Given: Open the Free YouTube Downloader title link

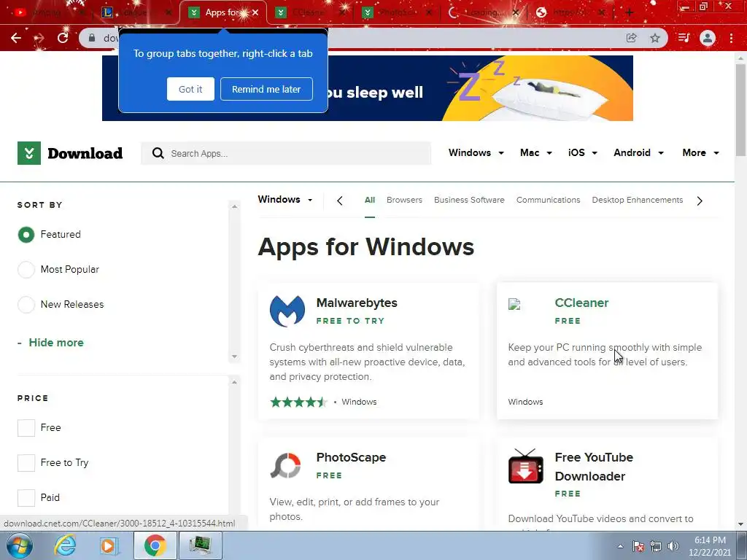Looking at the screenshot, I should tap(594, 467).
